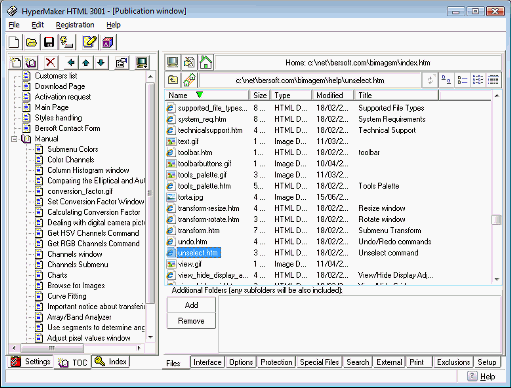Sort files by Name column header
The width and height of the screenshot is (511, 388).
pyautogui.click(x=207, y=95)
